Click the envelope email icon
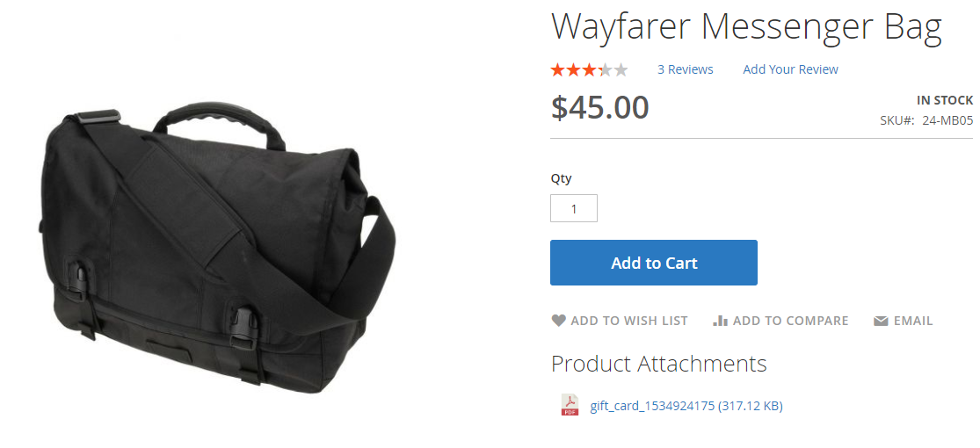 [881, 322]
